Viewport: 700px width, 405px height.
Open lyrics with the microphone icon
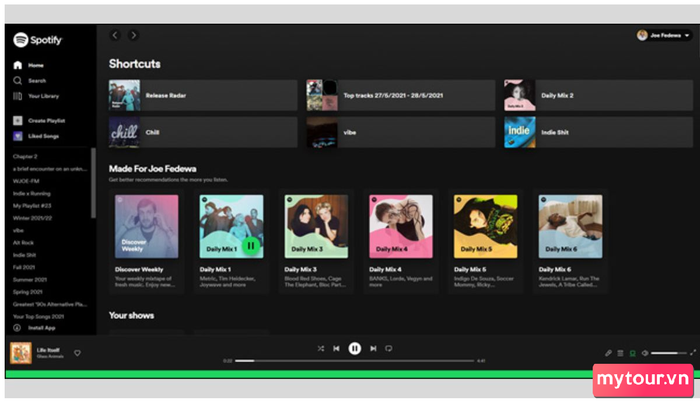(608, 353)
